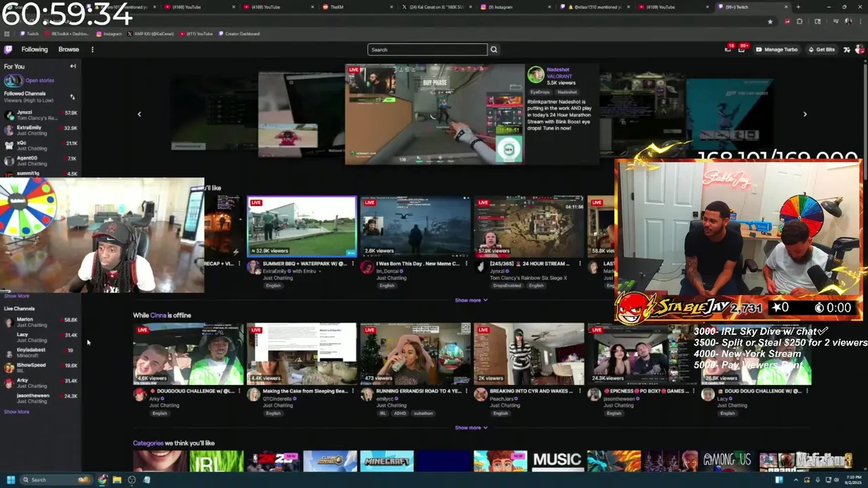This screenshot has height=488, width=868.
Task: Open the three-dot more menu beside Browse
Action: tap(92, 49)
